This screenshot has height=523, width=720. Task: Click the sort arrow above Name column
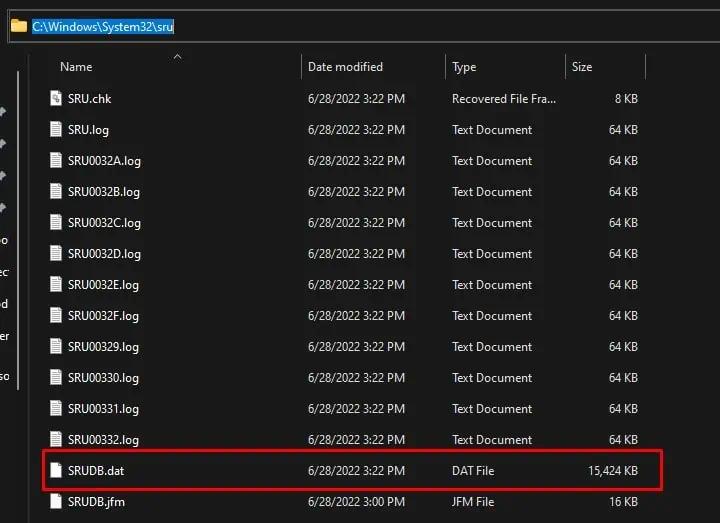178,57
